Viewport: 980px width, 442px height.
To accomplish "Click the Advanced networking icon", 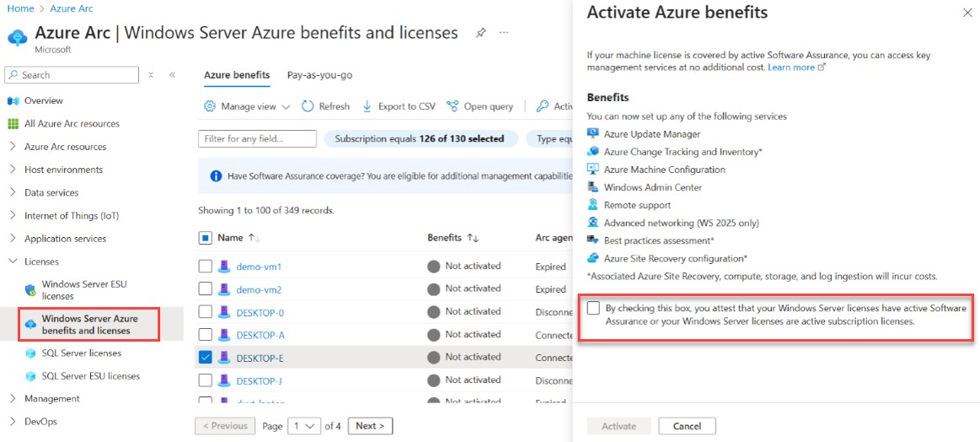I will click(593, 222).
